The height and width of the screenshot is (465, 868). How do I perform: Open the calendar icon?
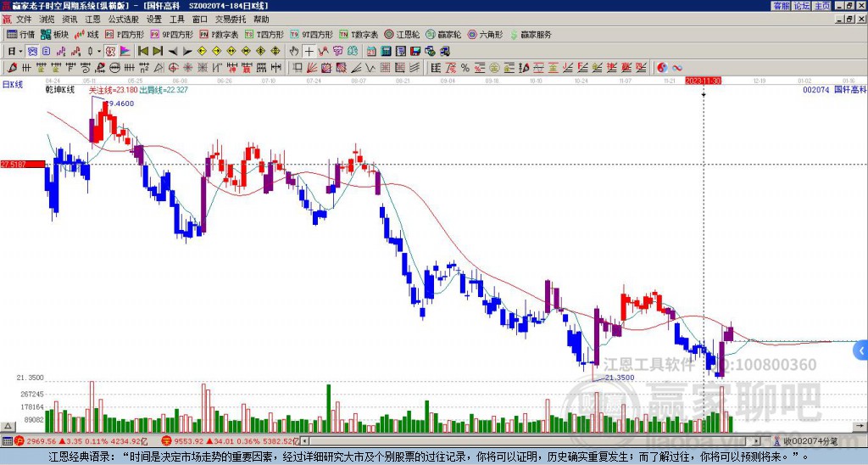[371, 52]
